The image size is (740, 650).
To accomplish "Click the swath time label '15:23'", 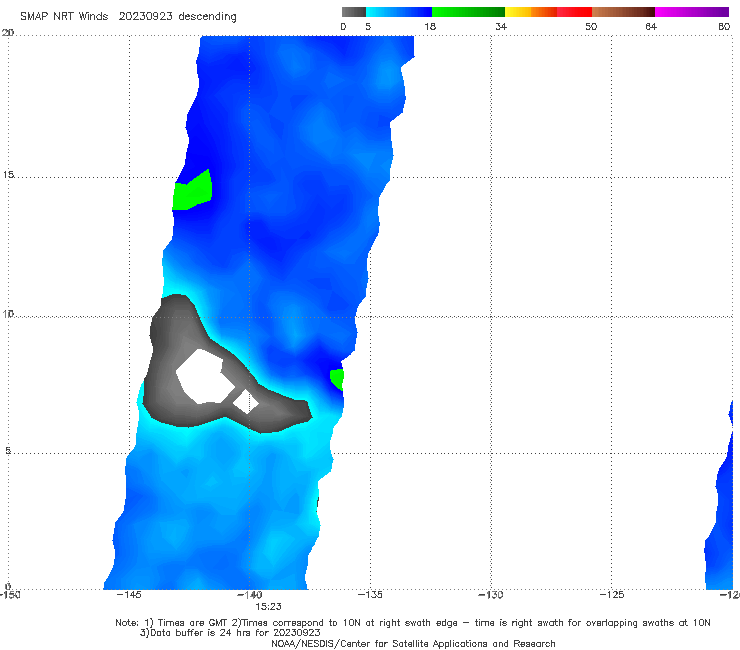I will pos(269,607).
